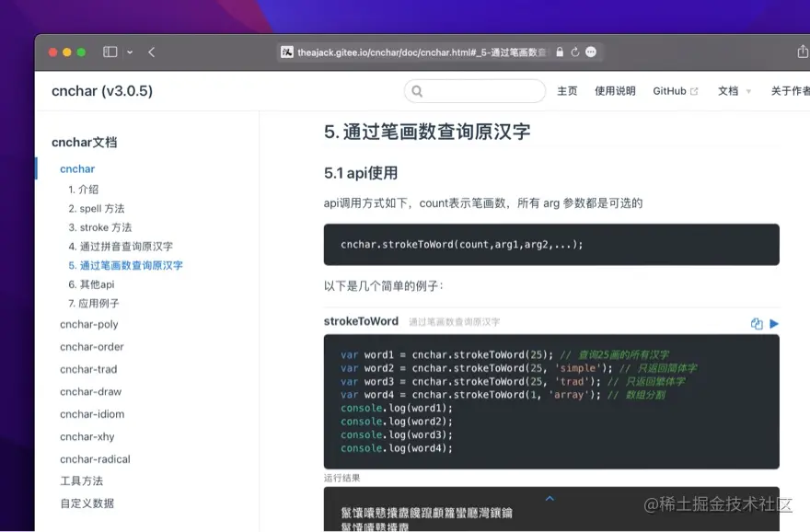Go to 3. stroke 方法 in sidebar
810x532 pixels.
100,227
